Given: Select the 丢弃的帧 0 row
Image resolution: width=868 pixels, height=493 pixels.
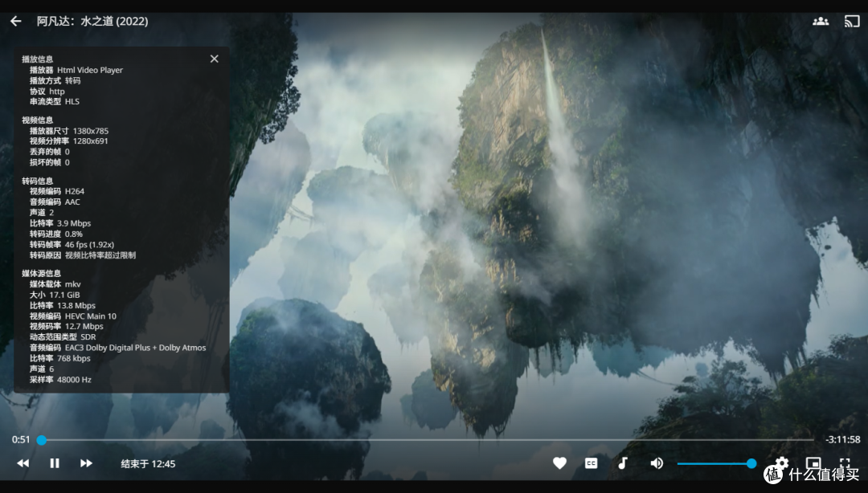Looking at the screenshot, I should (50, 152).
